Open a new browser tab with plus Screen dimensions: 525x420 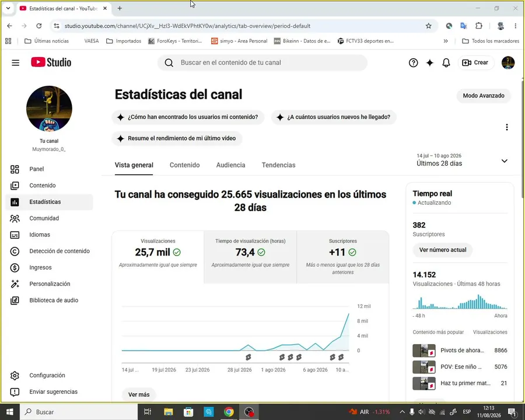pyautogui.click(x=120, y=8)
